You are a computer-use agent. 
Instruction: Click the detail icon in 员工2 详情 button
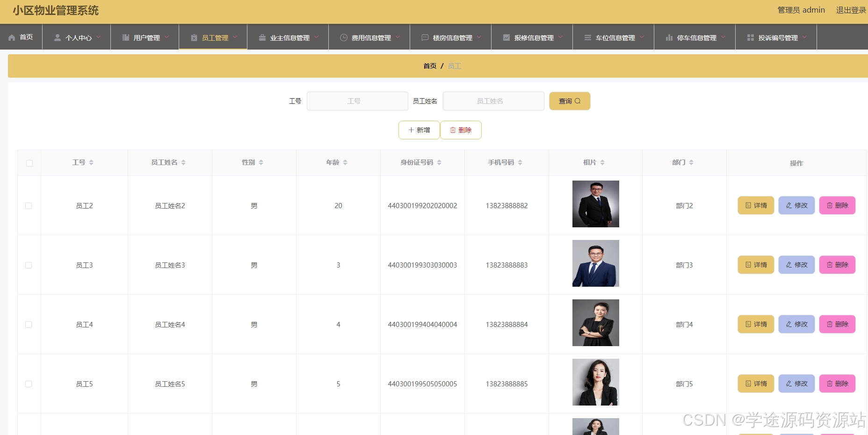(x=748, y=205)
